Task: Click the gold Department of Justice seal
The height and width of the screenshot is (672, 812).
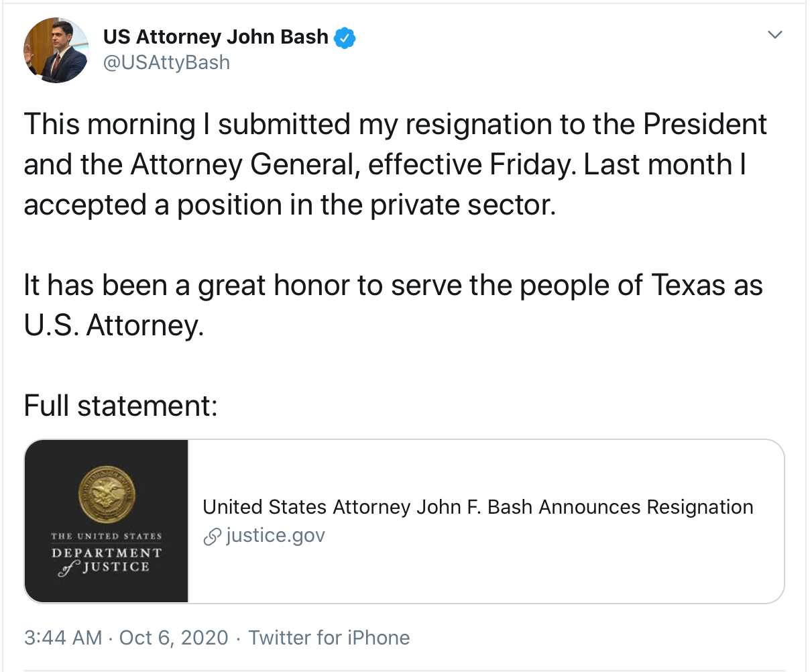Action: click(x=107, y=496)
